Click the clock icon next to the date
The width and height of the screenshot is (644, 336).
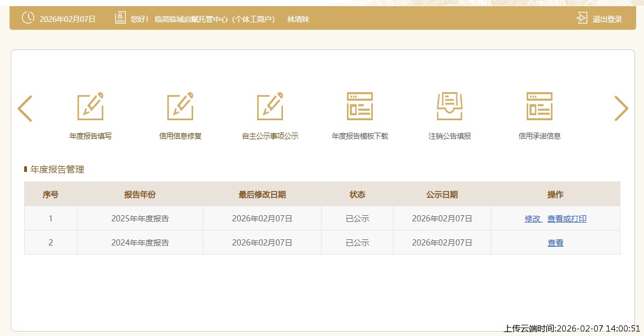(x=28, y=18)
